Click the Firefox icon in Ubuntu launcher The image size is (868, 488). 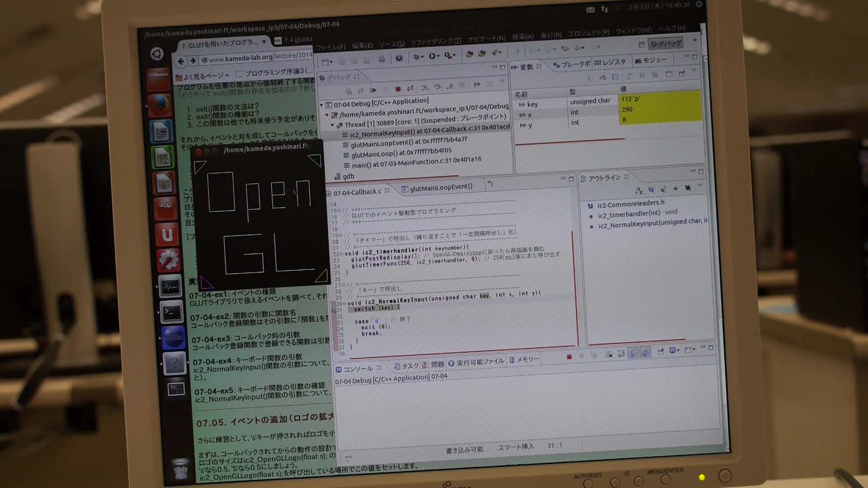point(159,106)
